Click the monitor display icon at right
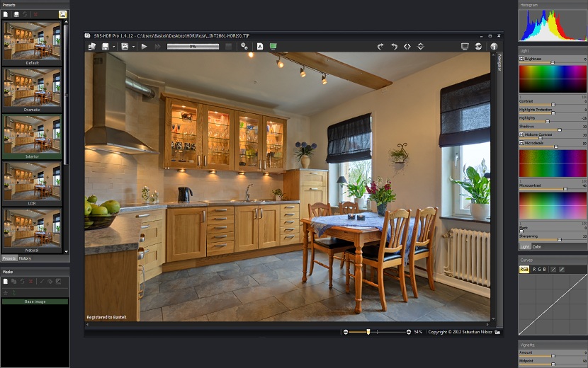This screenshot has height=368, width=588. click(x=465, y=47)
